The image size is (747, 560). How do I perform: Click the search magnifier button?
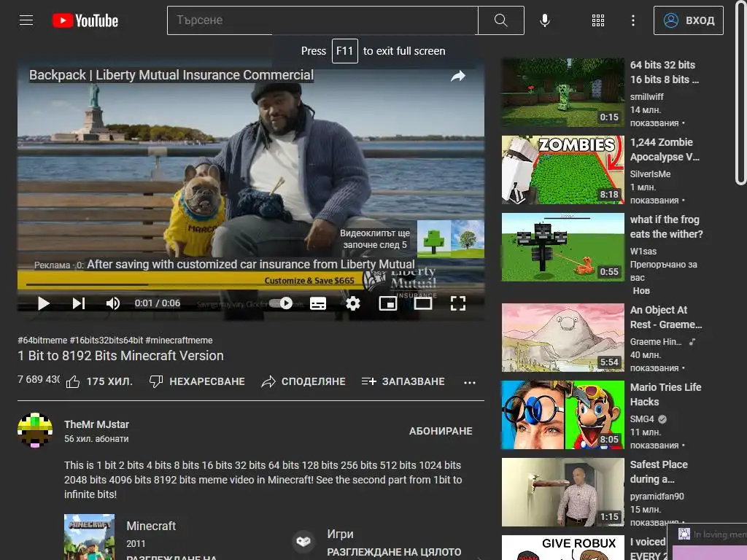click(x=500, y=20)
